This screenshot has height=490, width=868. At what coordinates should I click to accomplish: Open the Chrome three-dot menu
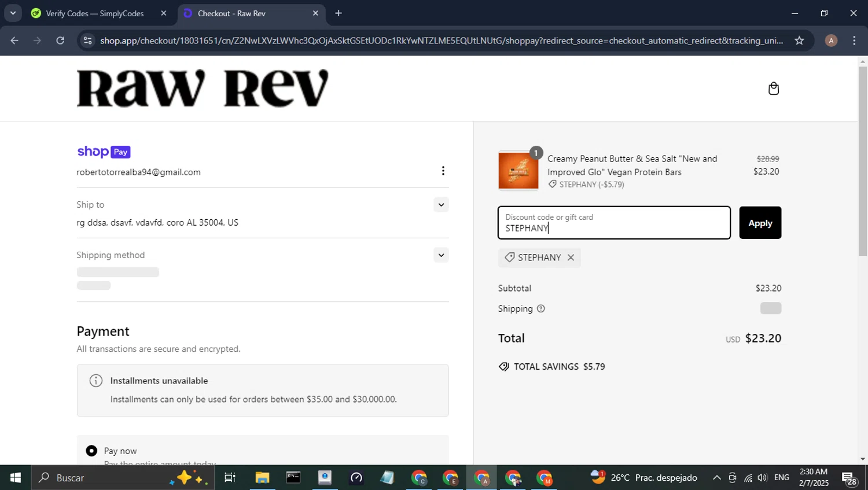854,40
